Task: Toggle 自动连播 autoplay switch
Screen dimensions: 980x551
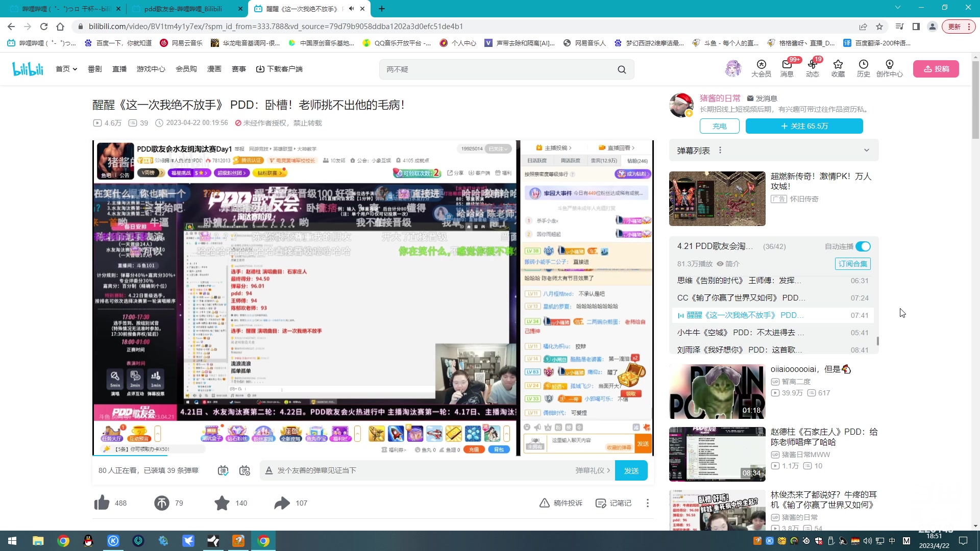Action: [863, 246]
